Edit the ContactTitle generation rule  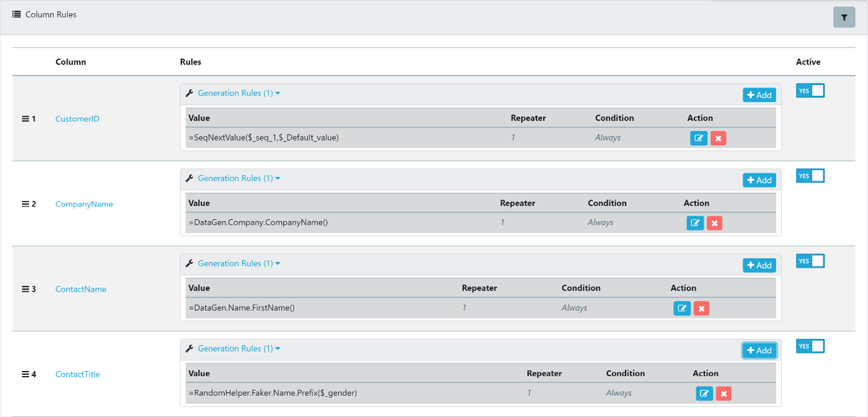pos(704,394)
